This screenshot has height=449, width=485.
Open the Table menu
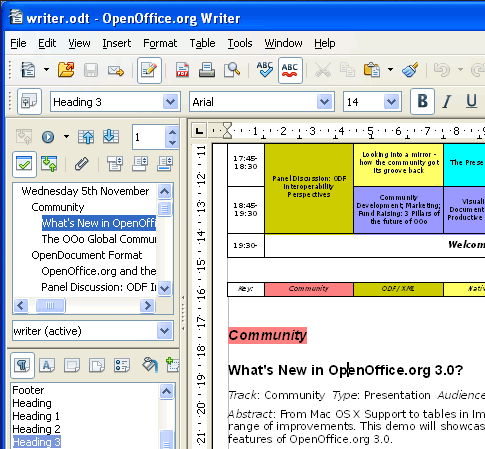click(202, 43)
